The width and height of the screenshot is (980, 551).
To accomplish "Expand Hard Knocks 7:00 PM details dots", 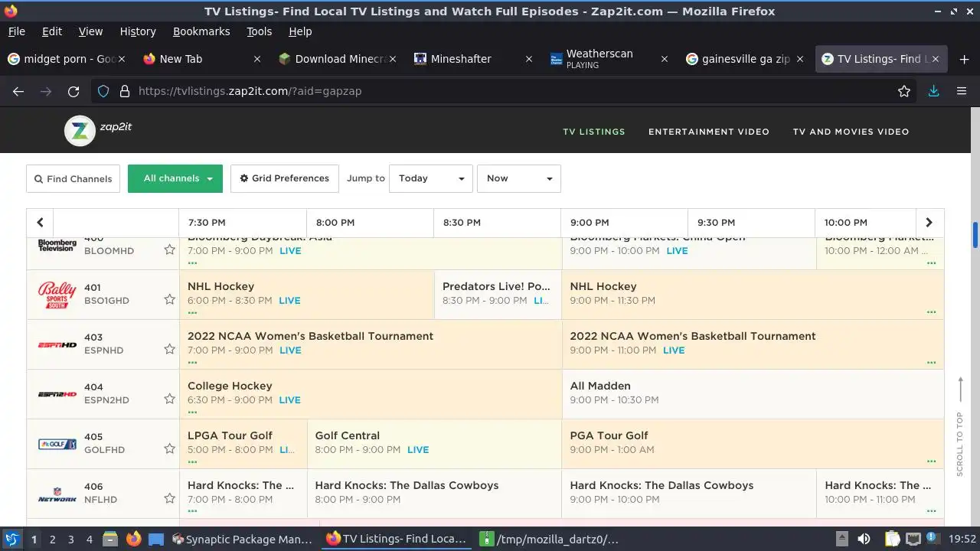I will 192,511.
